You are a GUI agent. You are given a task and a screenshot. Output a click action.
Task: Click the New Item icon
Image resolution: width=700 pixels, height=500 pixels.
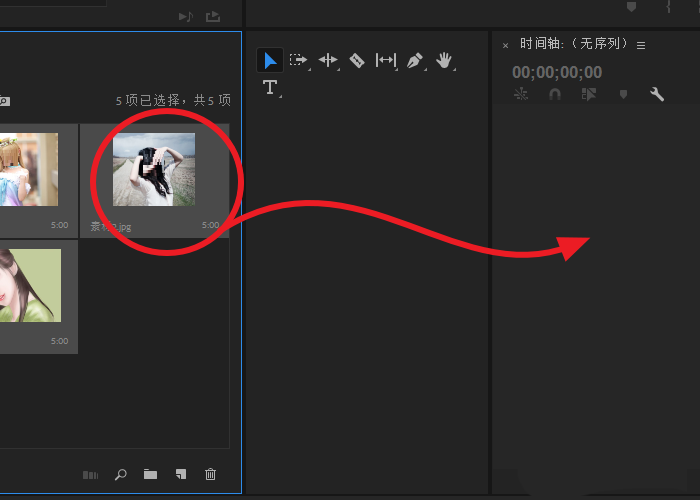click(180, 474)
